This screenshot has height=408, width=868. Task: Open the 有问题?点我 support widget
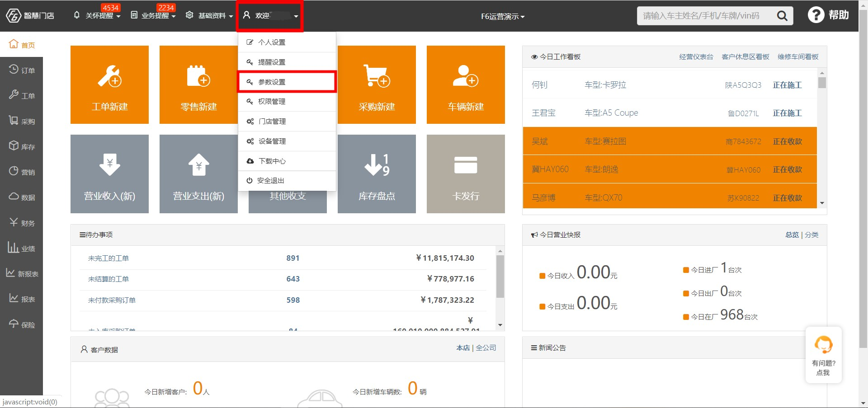[823, 355]
